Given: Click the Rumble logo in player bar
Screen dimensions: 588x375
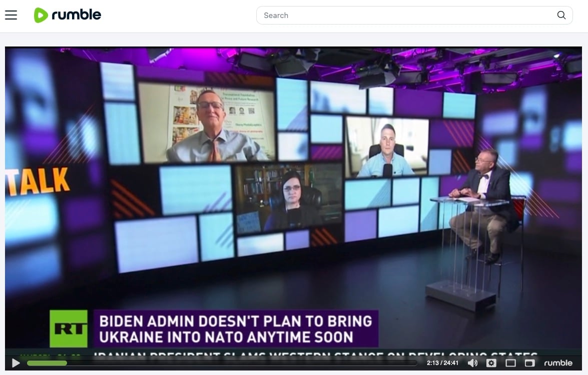Looking at the screenshot, I should 558,362.
